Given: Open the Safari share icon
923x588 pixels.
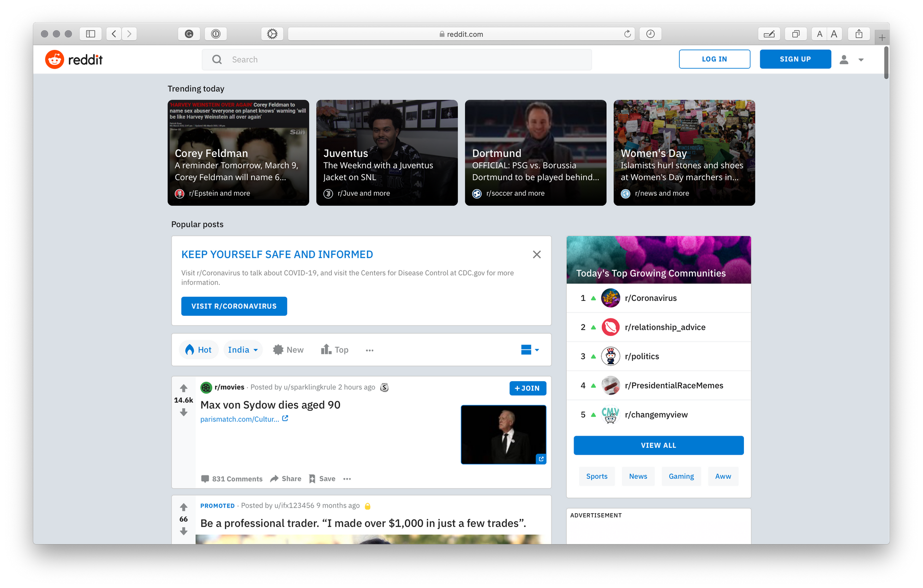Looking at the screenshot, I should click(859, 34).
